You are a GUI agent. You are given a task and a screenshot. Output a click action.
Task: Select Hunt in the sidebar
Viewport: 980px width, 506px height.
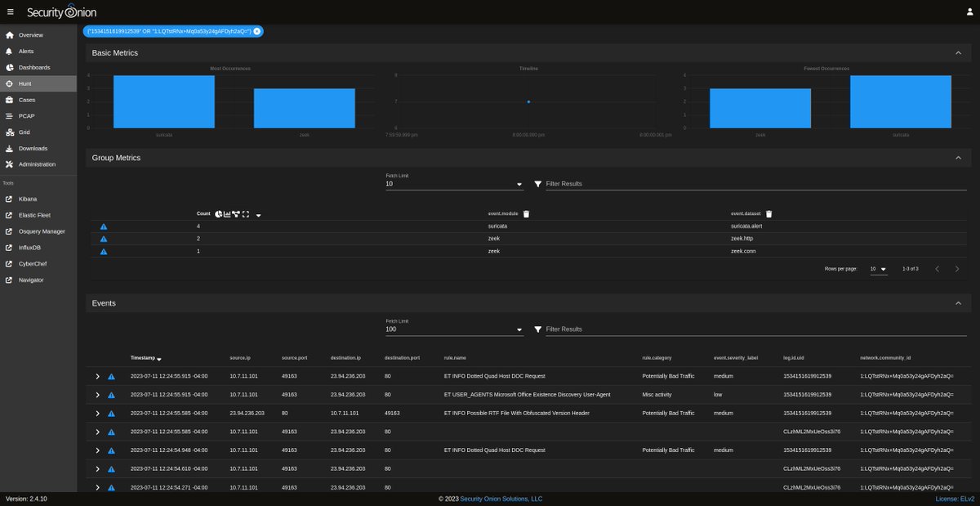pos(38,83)
